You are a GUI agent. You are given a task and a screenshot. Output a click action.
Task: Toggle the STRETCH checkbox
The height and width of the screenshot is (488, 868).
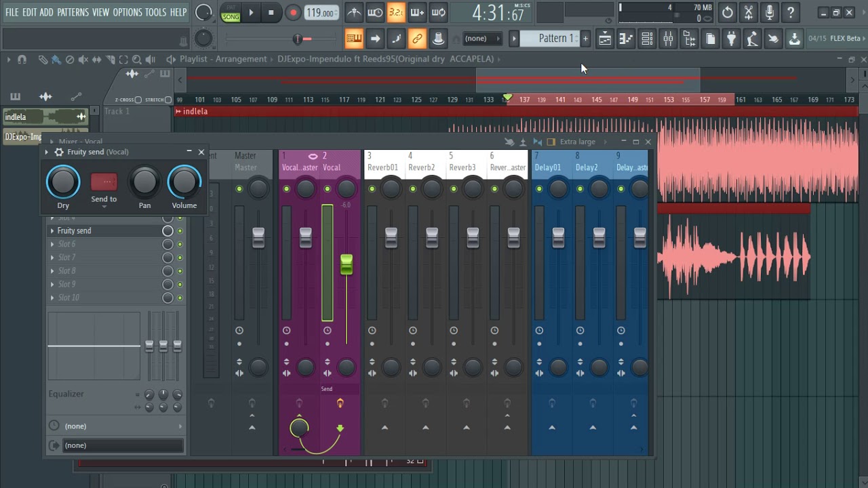click(x=168, y=100)
